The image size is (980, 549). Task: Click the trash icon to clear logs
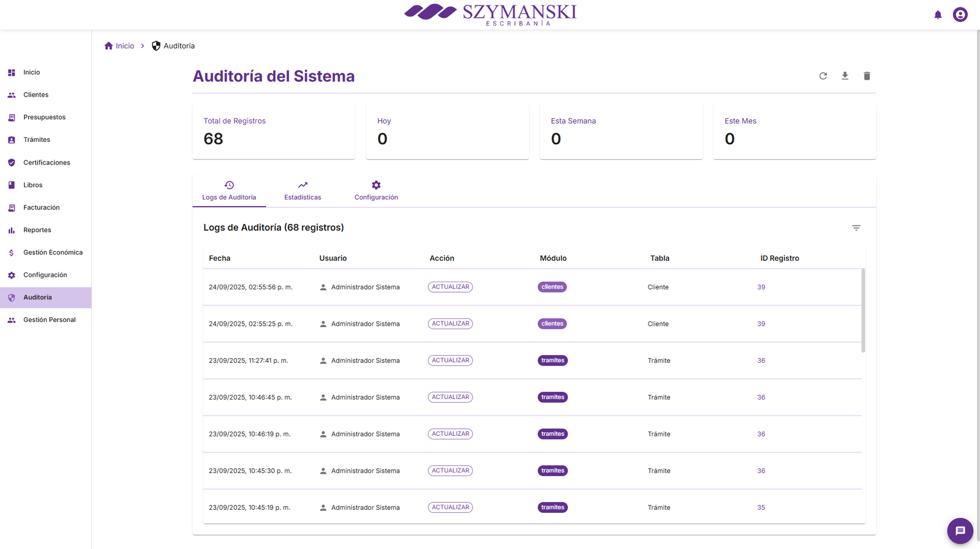(867, 76)
